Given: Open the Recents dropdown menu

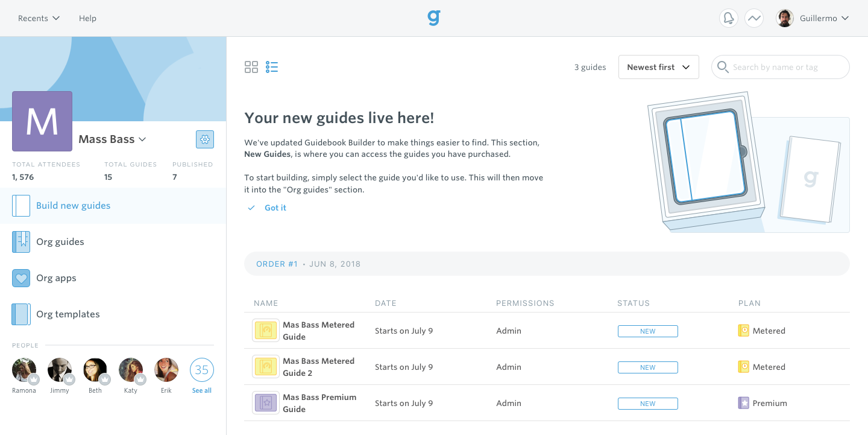Looking at the screenshot, I should (x=39, y=18).
